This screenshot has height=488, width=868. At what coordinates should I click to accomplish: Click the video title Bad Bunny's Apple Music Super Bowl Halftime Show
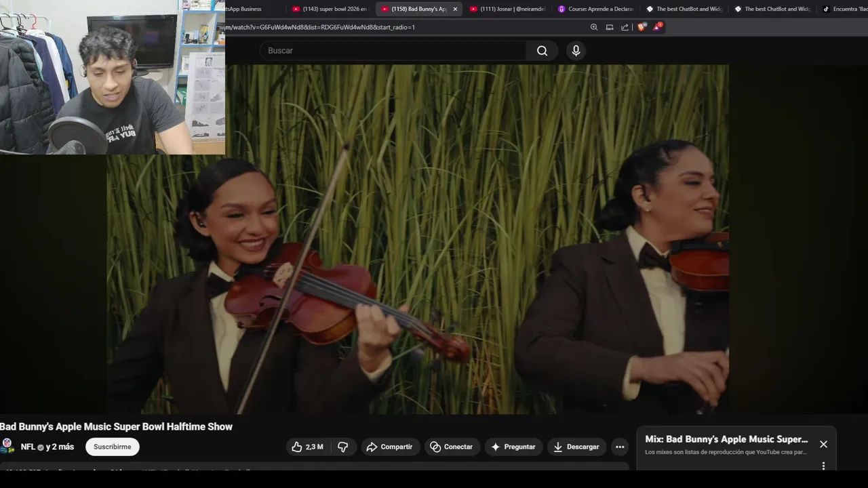pos(116,426)
